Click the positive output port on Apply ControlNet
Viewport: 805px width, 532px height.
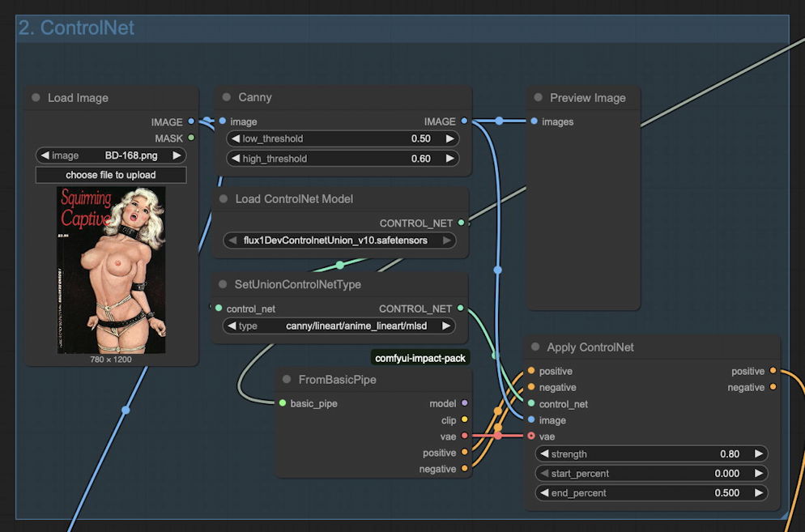tap(773, 371)
